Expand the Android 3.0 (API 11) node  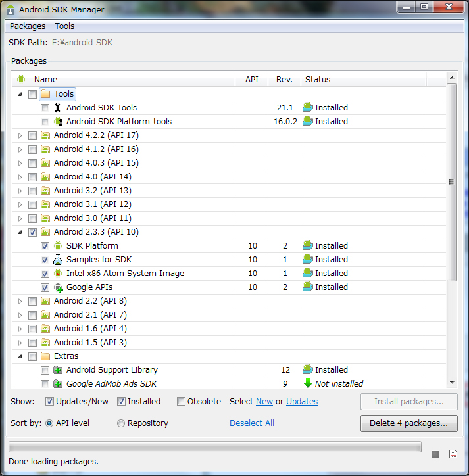coord(20,218)
